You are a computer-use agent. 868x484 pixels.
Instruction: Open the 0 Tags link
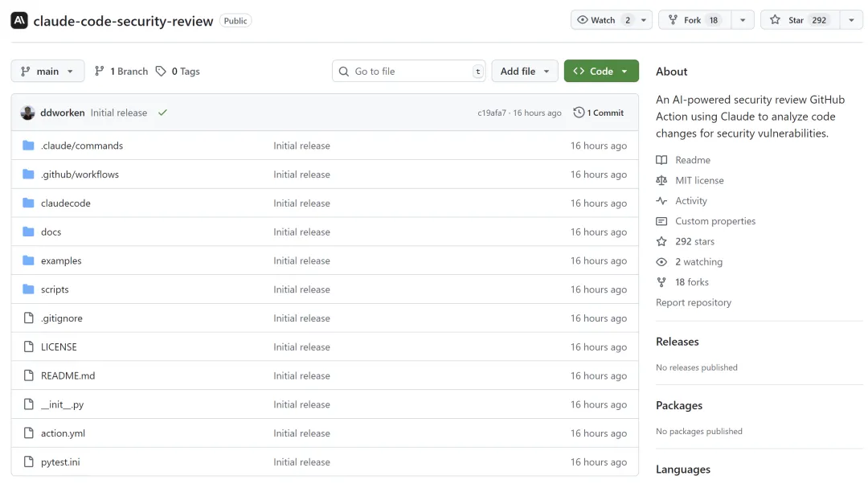point(178,71)
